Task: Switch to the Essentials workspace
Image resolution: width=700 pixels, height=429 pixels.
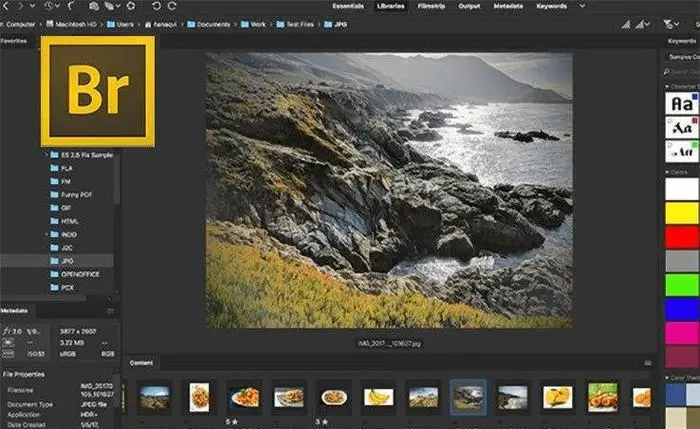Action: pos(347,6)
